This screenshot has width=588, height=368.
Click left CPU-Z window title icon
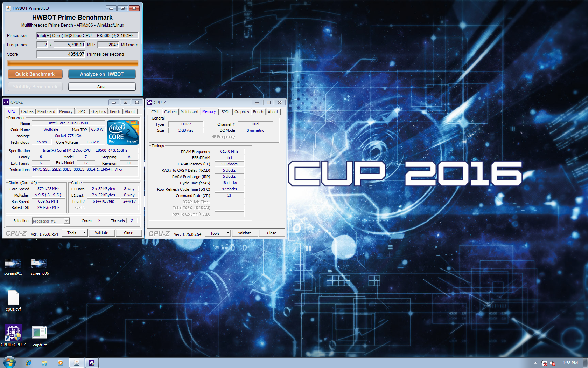click(6, 102)
